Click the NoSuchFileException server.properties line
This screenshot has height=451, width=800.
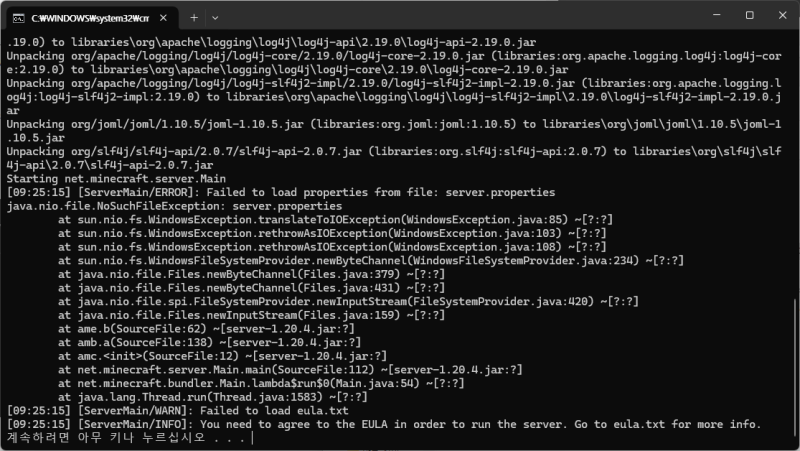click(x=174, y=206)
